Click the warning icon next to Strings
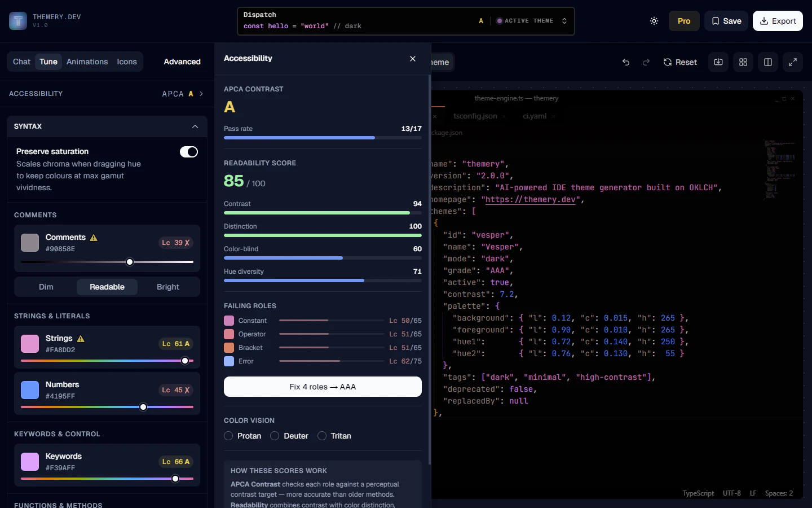812x508 pixels. click(80, 338)
